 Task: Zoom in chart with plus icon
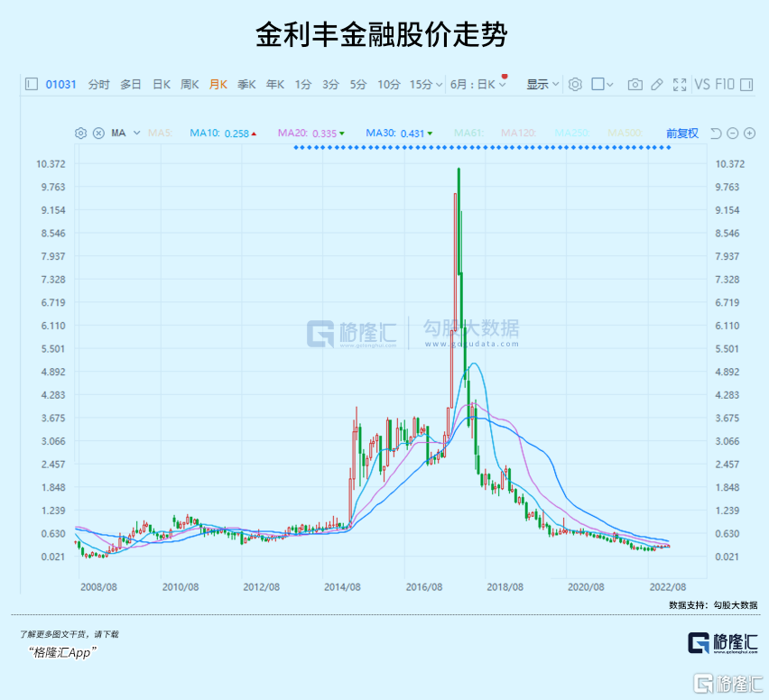749,134
